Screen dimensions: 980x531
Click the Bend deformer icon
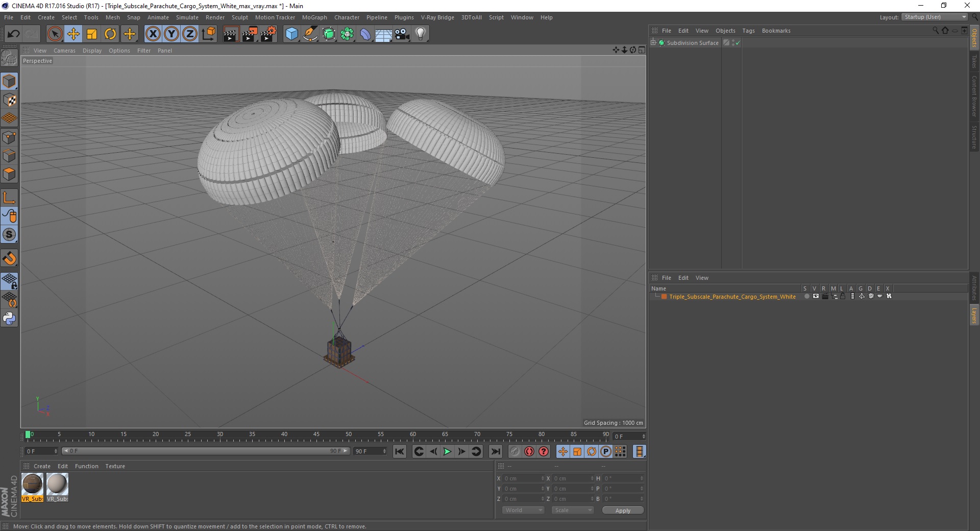pyautogui.click(x=365, y=34)
